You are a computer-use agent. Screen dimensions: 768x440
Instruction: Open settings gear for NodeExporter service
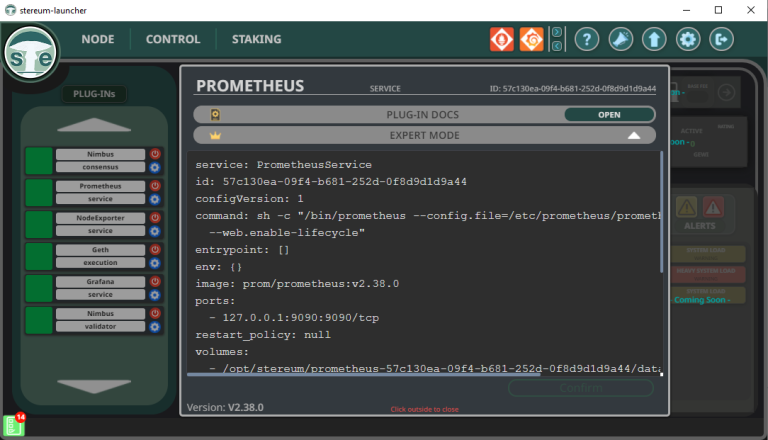point(155,231)
